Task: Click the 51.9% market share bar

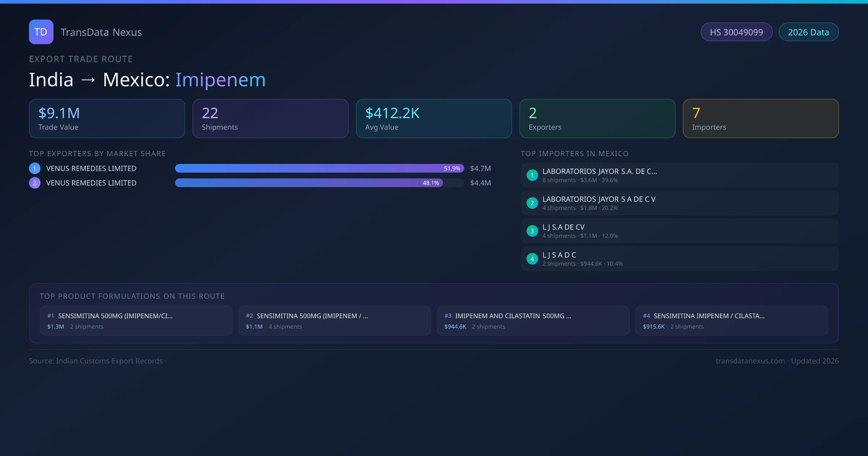Action: (x=319, y=168)
